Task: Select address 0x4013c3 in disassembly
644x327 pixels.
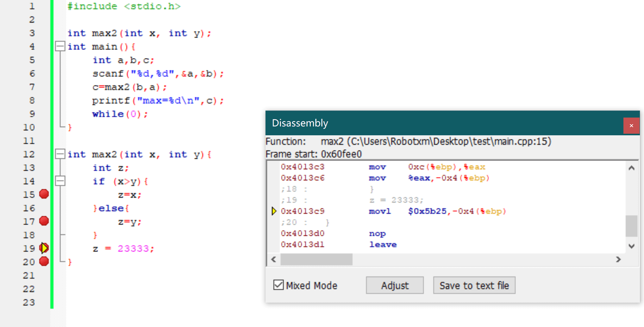Action: [x=303, y=167]
